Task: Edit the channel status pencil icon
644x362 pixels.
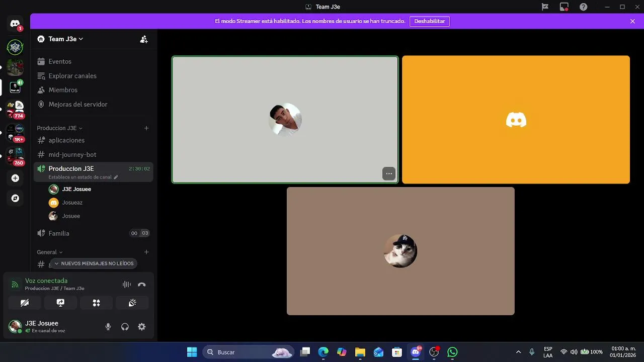Action: point(116,177)
